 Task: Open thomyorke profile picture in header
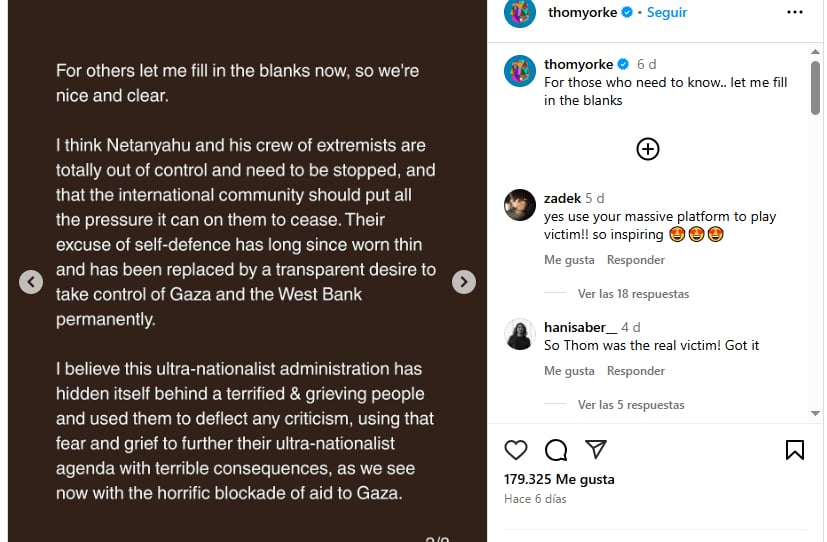pyautogui.click(x=520, y=13)
